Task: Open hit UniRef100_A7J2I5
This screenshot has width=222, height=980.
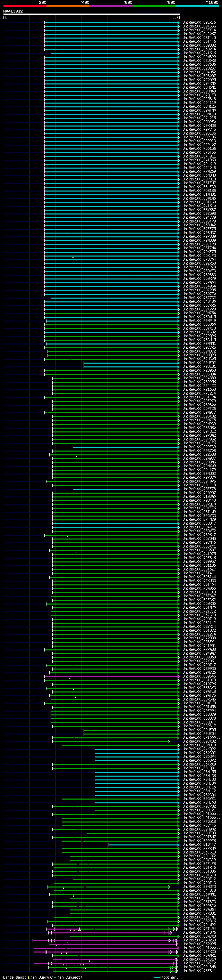Action: [x=199, y=118]
